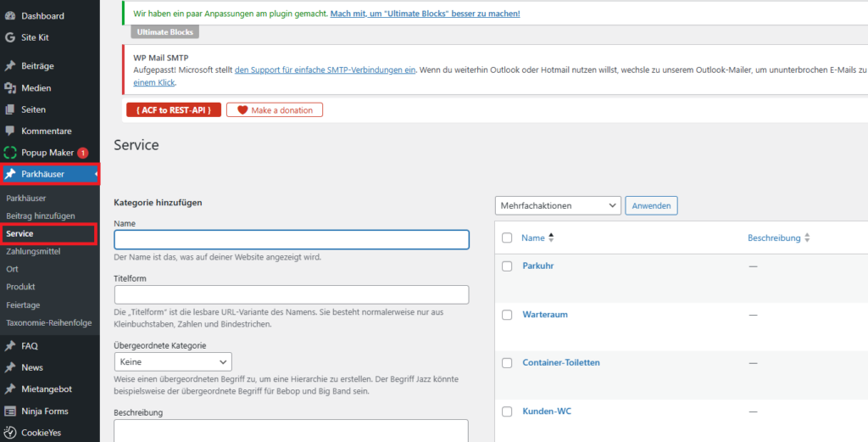The height and width of the screenshot is (442, 868).
Task: Click the Make a donation button
Action: [x=274, y=110]
